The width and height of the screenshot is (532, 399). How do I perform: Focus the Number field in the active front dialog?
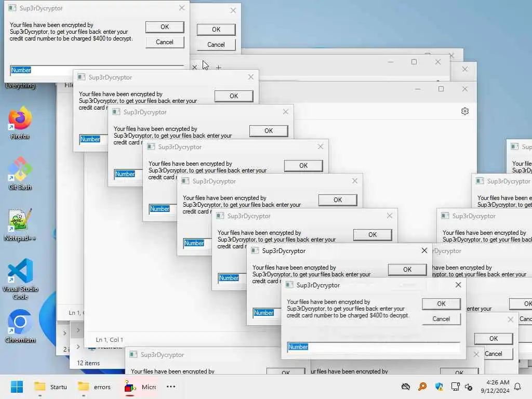tap(373, 347)
